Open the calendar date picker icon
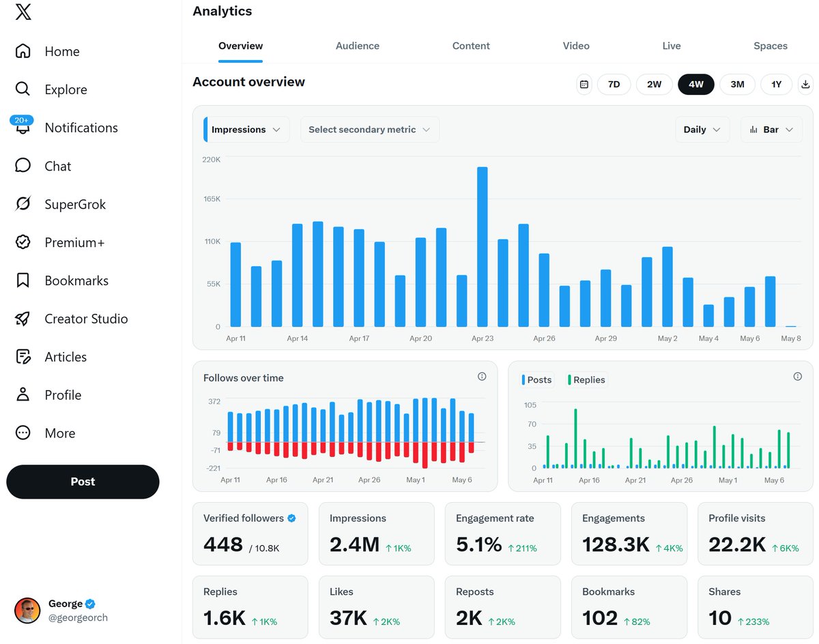819x644 pixels. coord(584,85)
